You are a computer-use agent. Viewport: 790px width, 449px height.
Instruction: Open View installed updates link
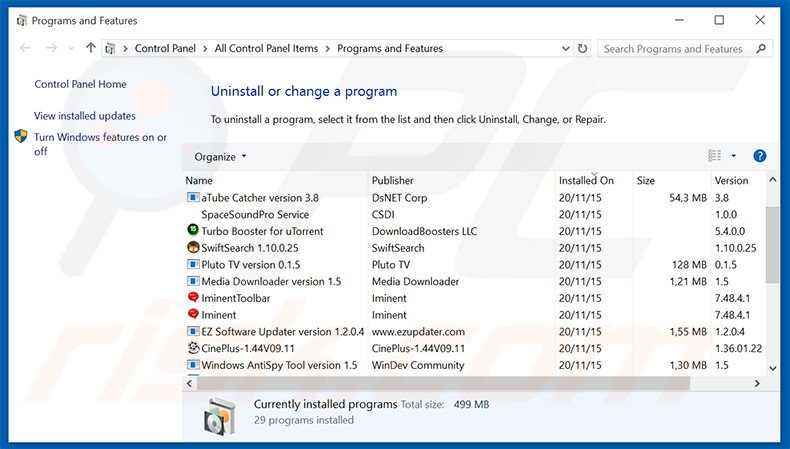click(85, 116)
